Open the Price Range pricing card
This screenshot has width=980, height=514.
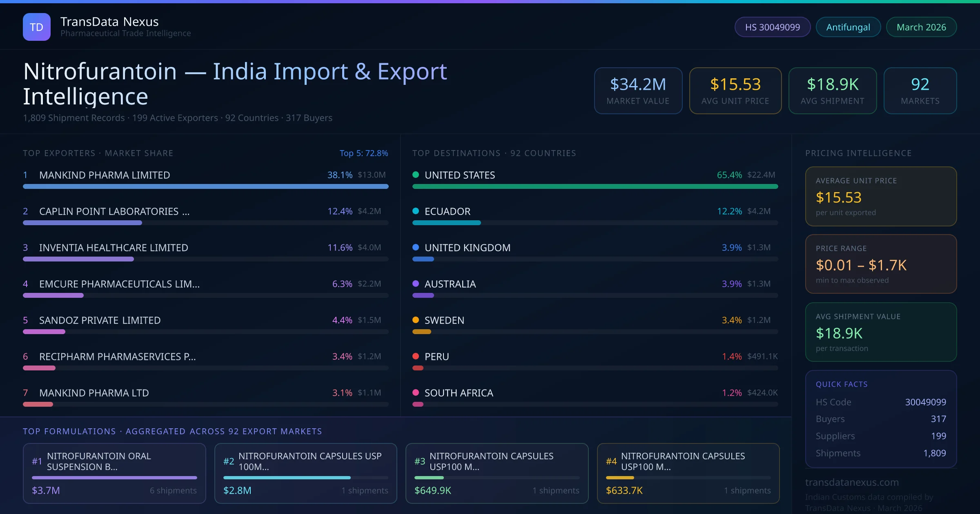[x=881, y=264]
